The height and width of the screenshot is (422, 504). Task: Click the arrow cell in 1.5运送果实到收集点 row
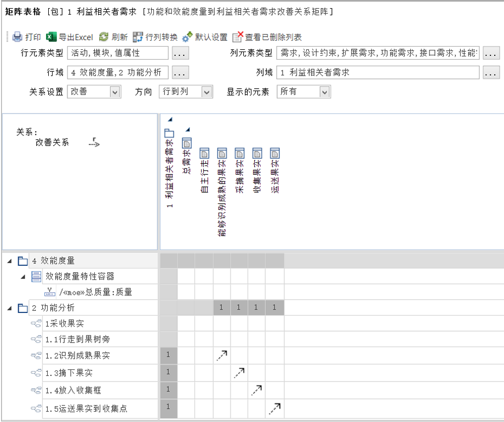point(275,408)
